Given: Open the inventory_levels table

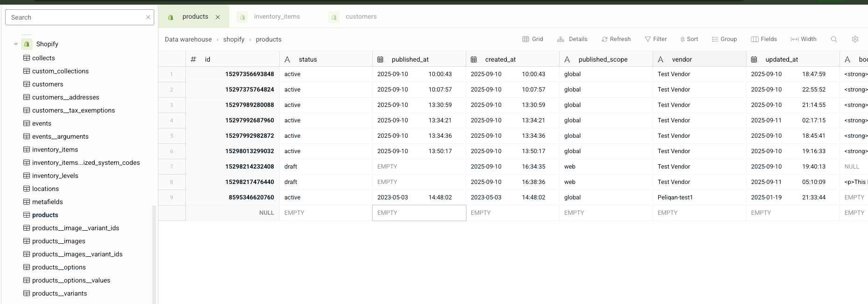Looking at the screenshot, I should click(55, 176).
